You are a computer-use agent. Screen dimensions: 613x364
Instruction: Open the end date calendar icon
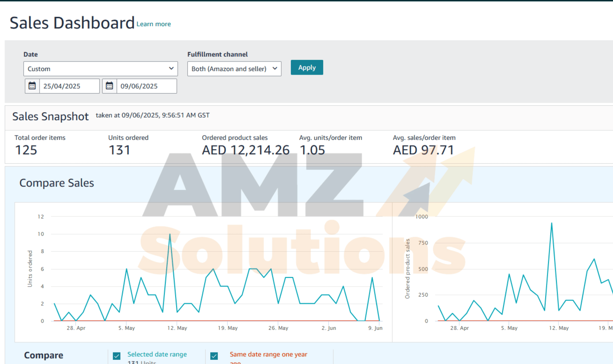(x=109, y=86)
